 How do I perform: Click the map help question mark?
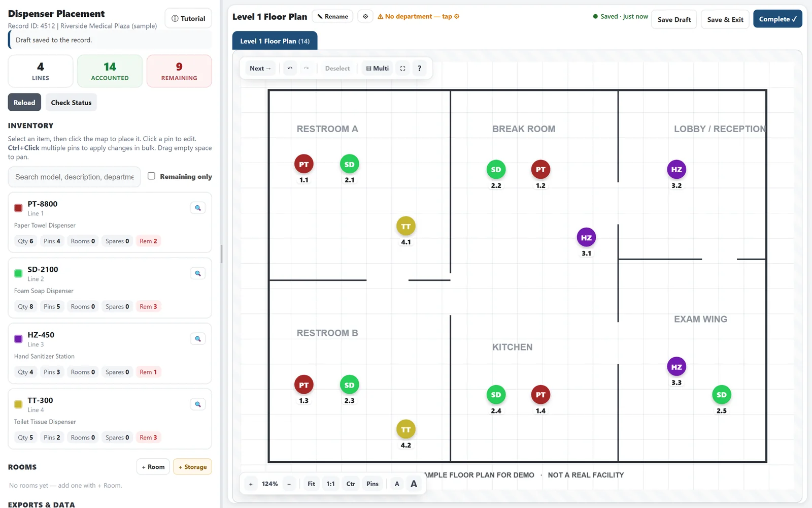(x=419, y=68)
